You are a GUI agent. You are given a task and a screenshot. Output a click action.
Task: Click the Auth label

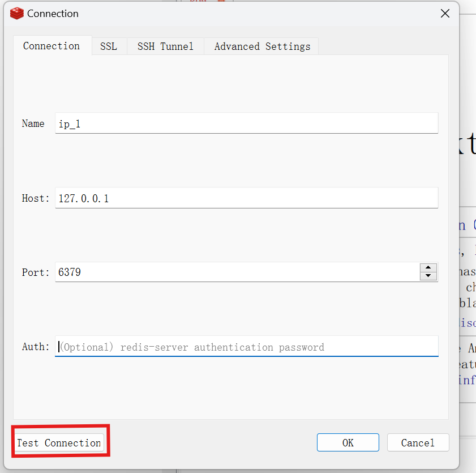35,346
